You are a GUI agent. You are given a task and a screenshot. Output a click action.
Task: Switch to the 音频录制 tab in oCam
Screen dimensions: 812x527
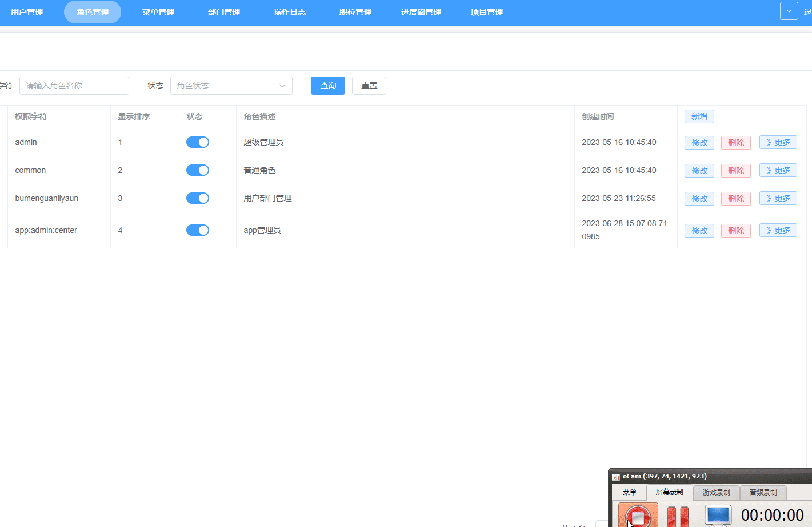tap(763, 492)
